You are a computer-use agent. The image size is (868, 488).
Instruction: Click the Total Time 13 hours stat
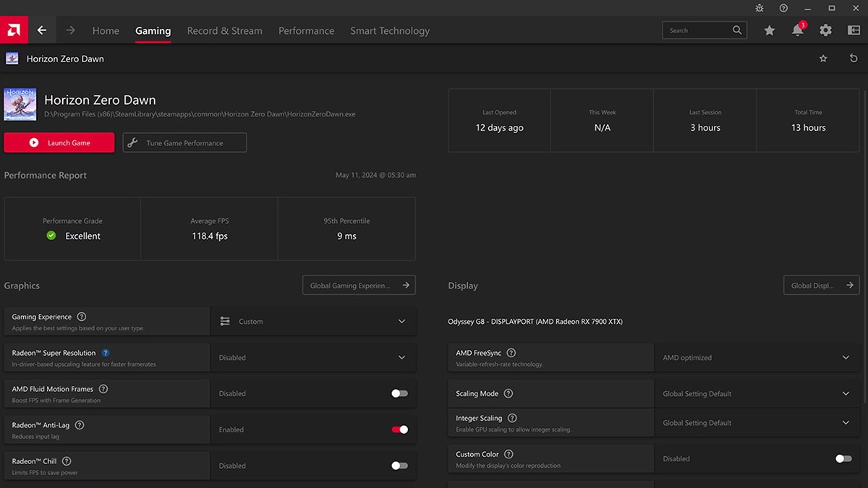pos(809,121)
